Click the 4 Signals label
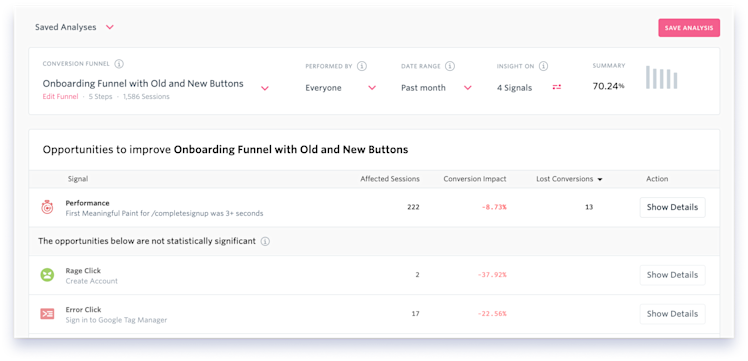Screen dimensions: 748x361 [514, 88]
